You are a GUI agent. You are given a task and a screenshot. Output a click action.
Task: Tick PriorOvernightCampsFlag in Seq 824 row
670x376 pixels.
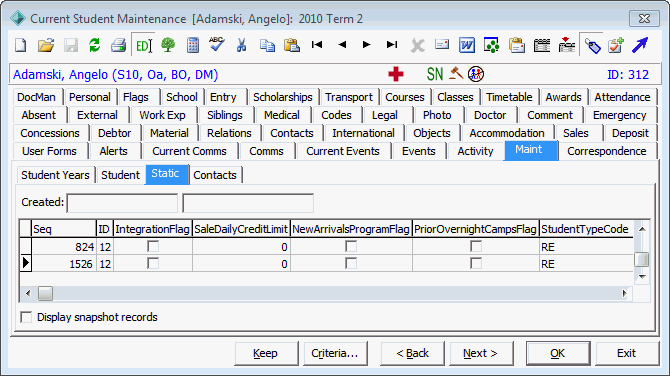coord(476,246)
